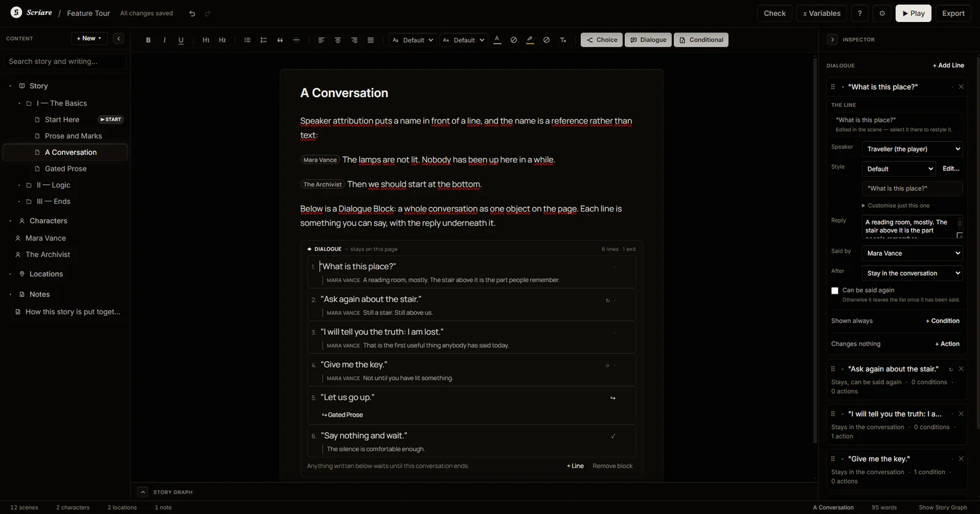Open the After dropdown "Stay in the conversation"
This screenshot has height=514, width=980.
coord(912,274)
